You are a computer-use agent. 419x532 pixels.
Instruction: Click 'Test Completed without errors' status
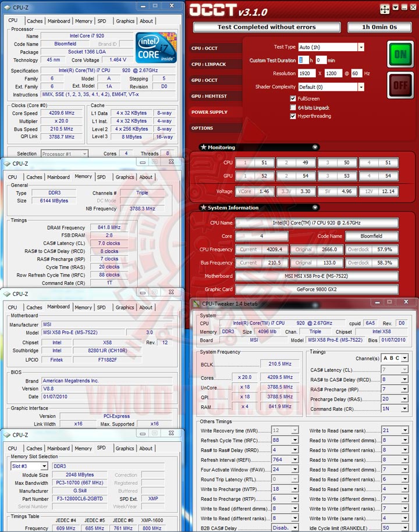(x=267, y=27)
